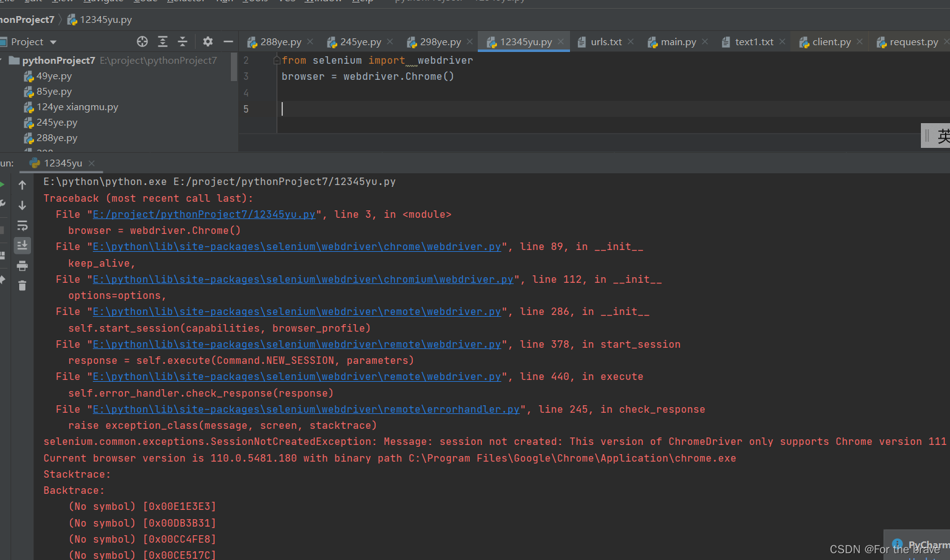This screenshot has width=950, height=560.
Task: Click the SessionNotCreatedException message text
Action: pos(495,441)
